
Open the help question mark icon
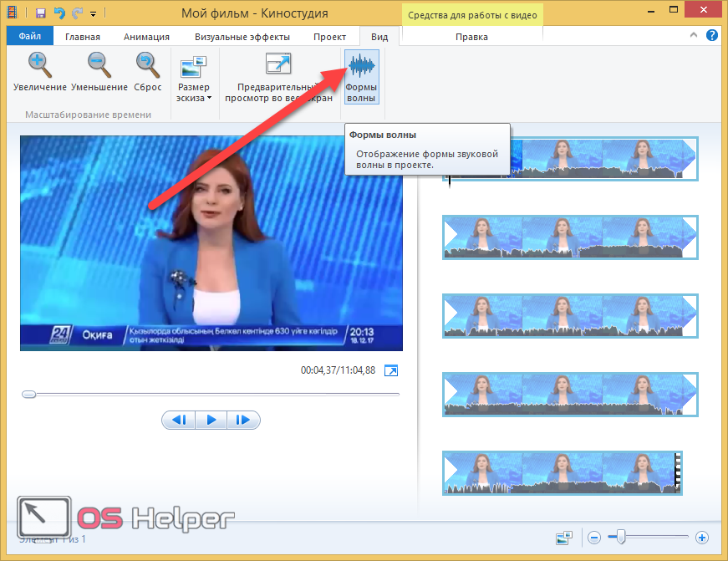(x=712, y=36)
